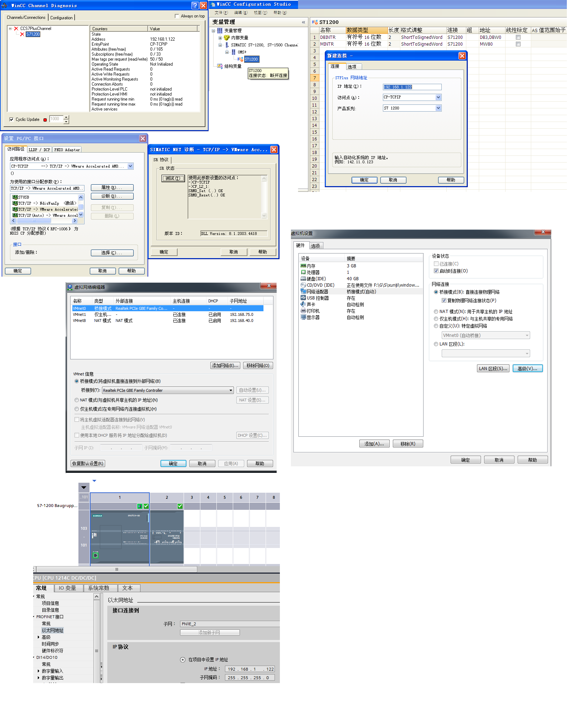Enable the Always on top checkbox
Image resolution: width=569 pixels, height=728 pixels.
tap(177, 16)
